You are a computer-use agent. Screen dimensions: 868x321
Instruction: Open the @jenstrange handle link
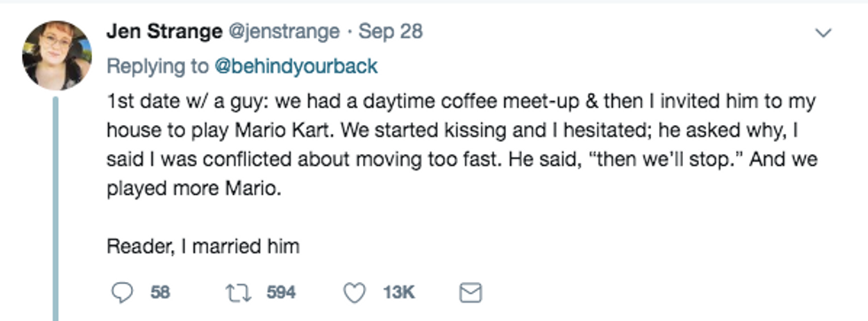click(284, 32)
